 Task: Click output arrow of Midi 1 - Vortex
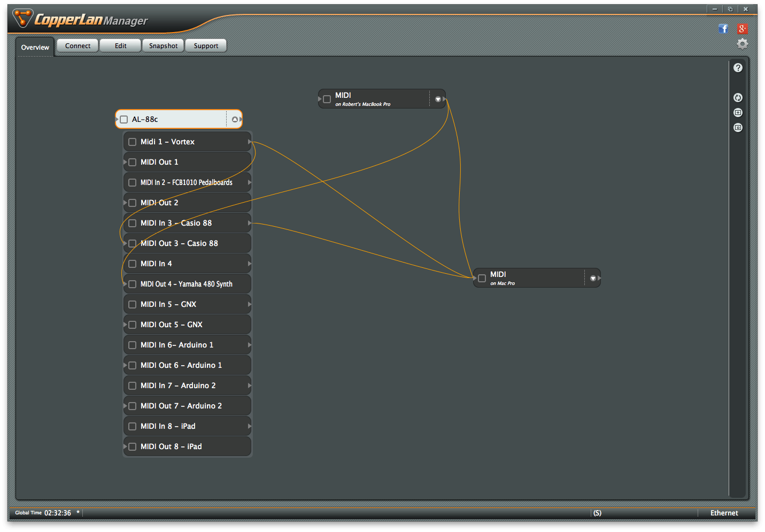point(250,142)
